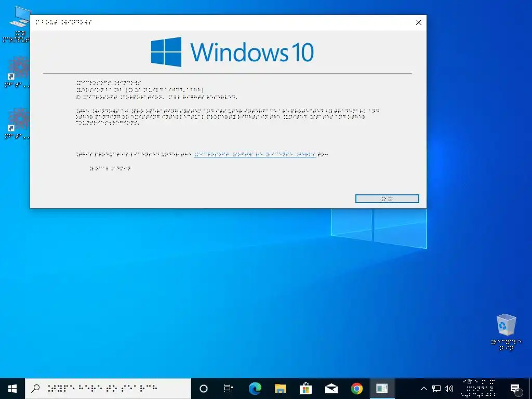Select the active About Windows taskbar button

coord(382,389)
